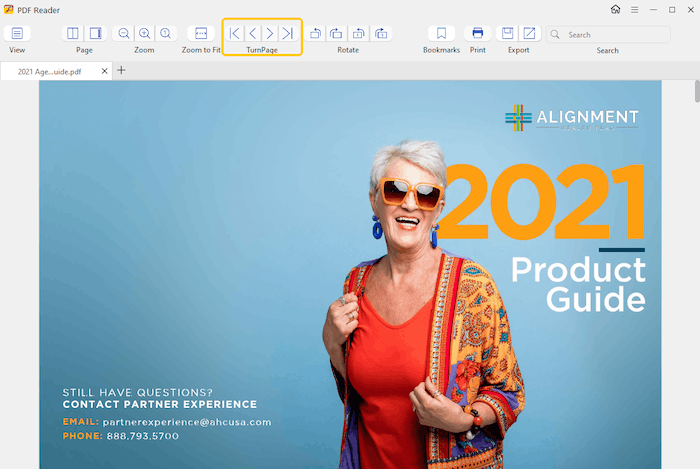Jump to the first page
This screenshot has width=700, height=469.
234,33
